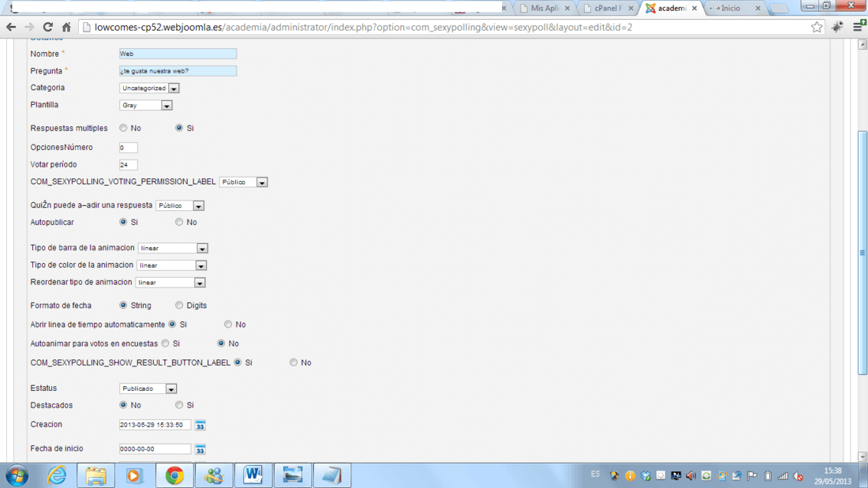Click the scrollbar up arrow
Screen dimensions: 868x488
[862, 45]
